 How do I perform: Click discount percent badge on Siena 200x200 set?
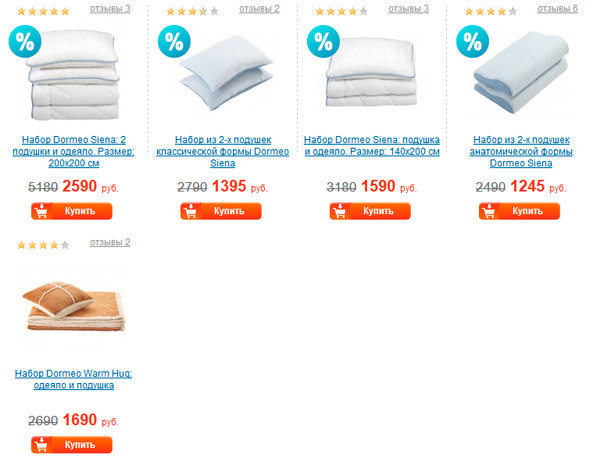click(x=25, y=41)
